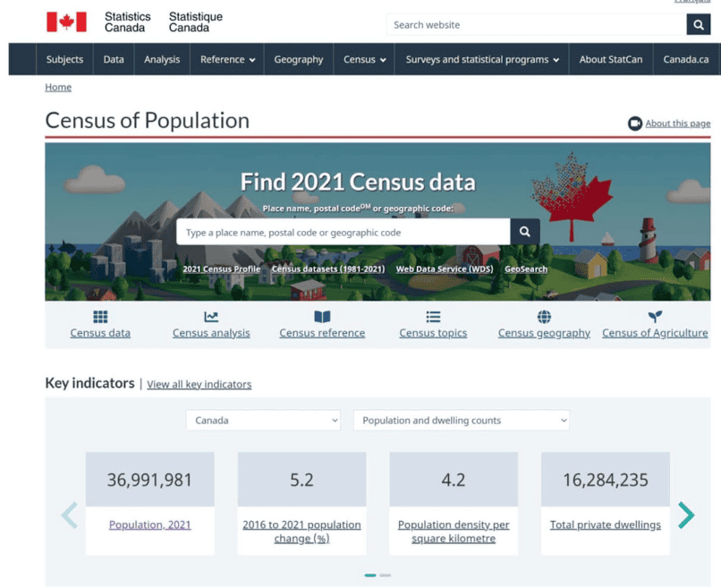Open Census datasets (1981-2021) link
Viewport: 721px width, 588px height.
(x=328, y=269)
